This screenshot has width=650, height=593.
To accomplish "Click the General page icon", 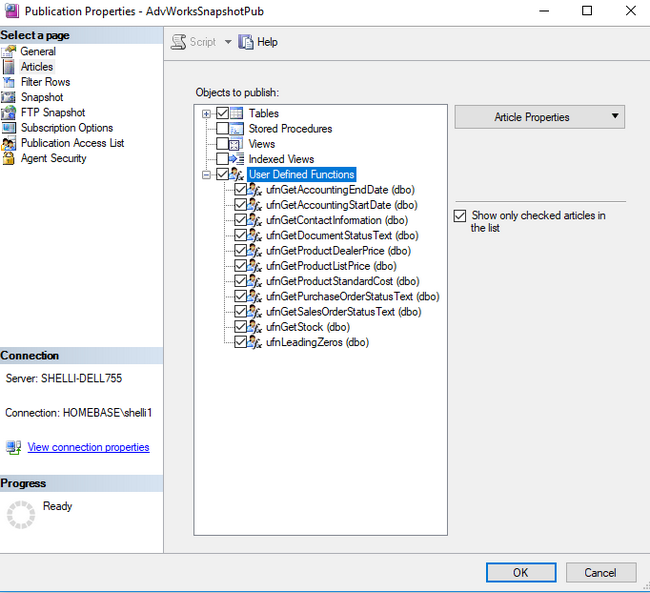I will (8, 51).
